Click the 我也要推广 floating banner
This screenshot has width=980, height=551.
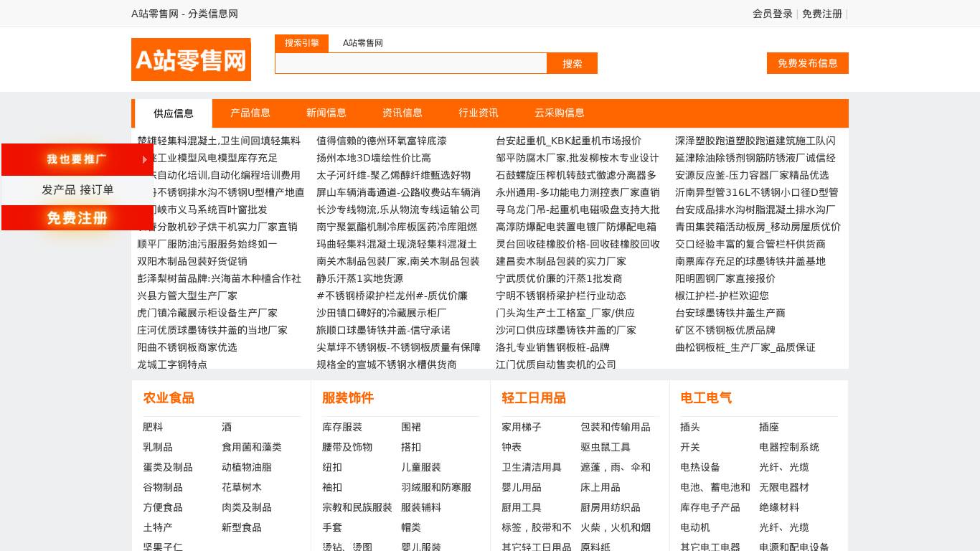77,159
